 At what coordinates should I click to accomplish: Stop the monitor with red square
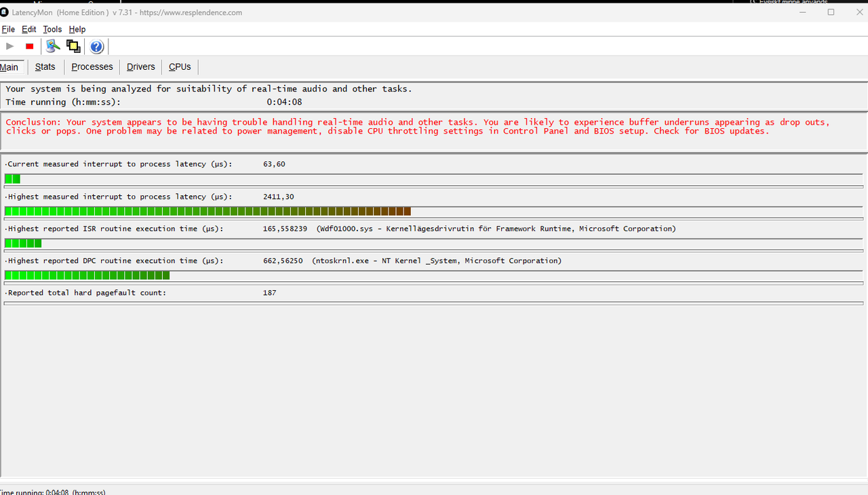(29, 46)
